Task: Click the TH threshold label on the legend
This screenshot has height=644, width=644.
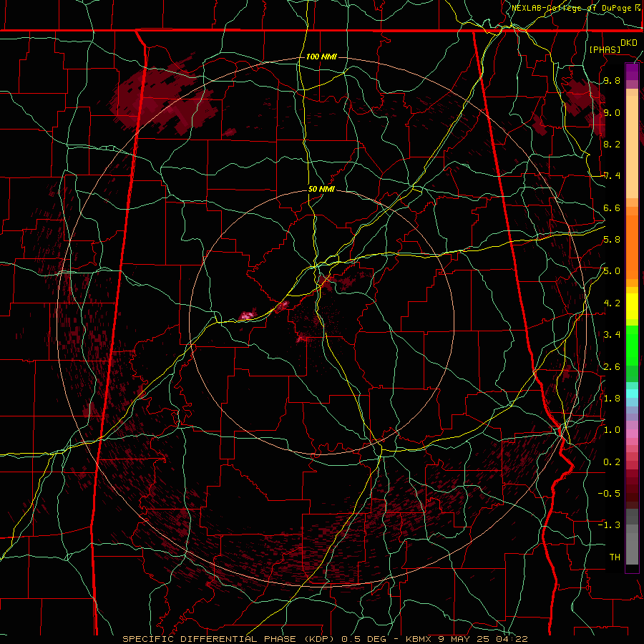Action: tap(615, 557)
